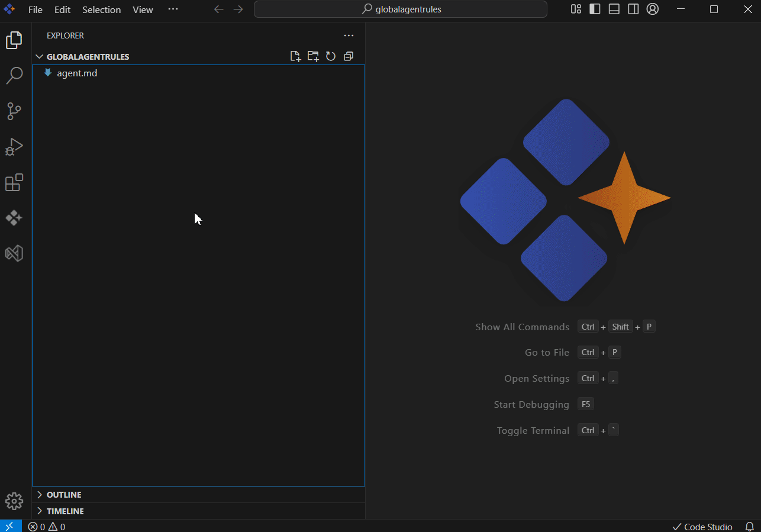
Task: Click Code Studio in status bar
Action: pos(702,527)
